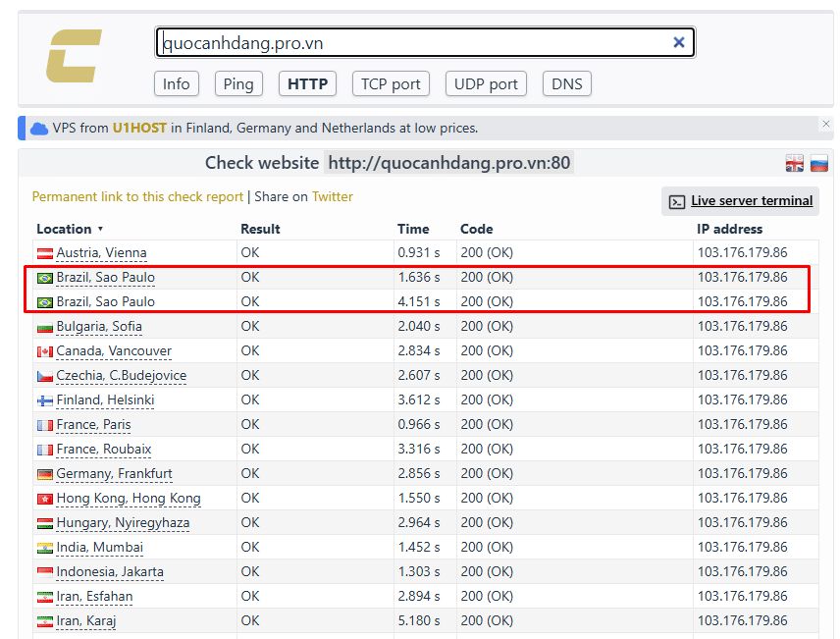Click the Germany flag icon
840x639 pixels.
pyautogui.click(x=44, y=474)
